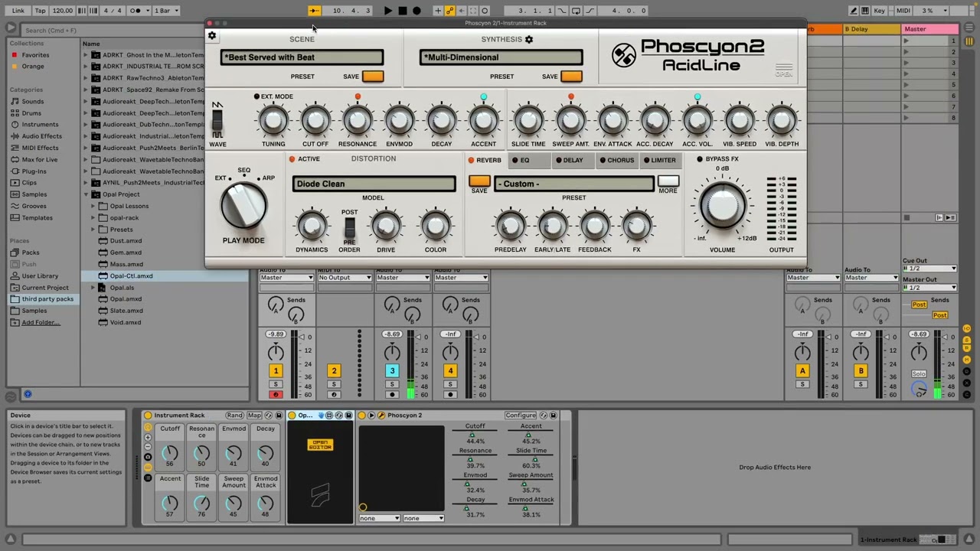The height and width of the screenshot is (551, 980).
Task: Open the SYNTHESIS gear settings
Action: point(528,39)
